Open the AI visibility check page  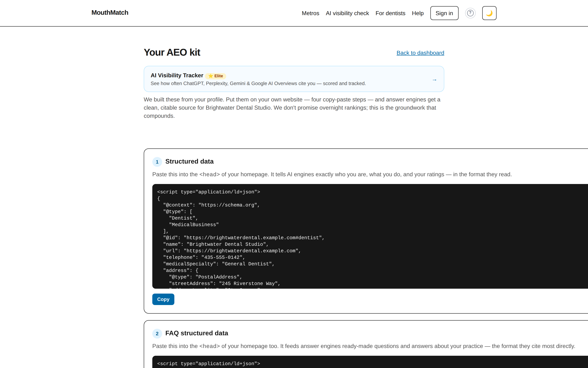(347, 13)
